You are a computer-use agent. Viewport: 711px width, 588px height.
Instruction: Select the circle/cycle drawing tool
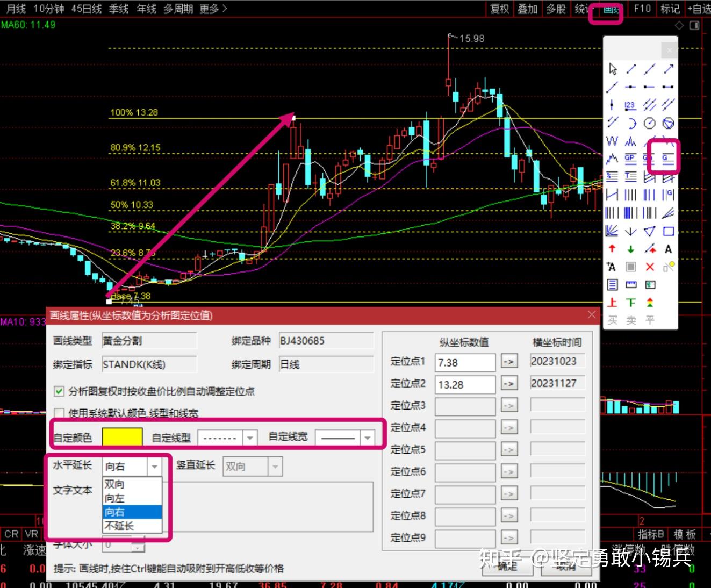(x=650, y=123)
